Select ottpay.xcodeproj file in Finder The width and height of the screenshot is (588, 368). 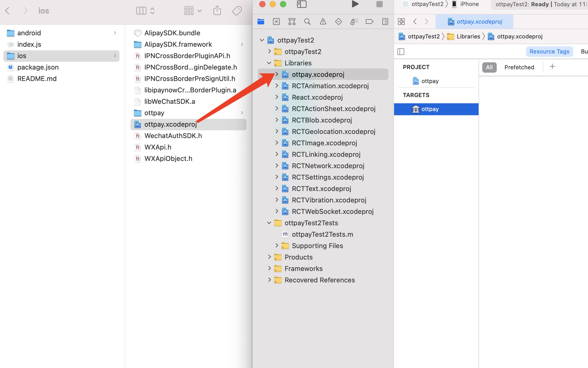coord(188,124)
